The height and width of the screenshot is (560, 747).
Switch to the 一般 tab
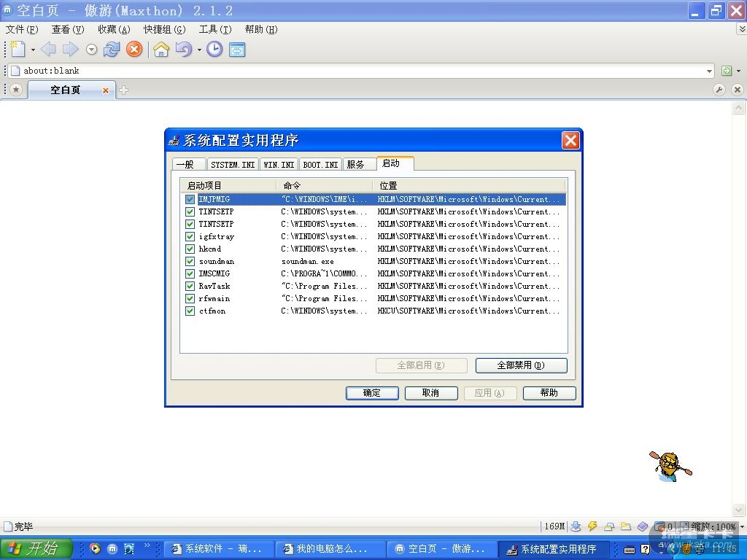(189, 164)
